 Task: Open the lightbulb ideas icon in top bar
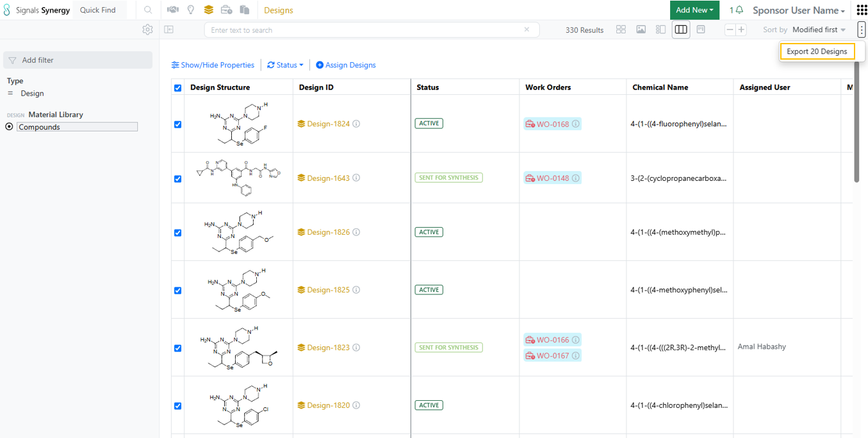(x=190, y=10)
